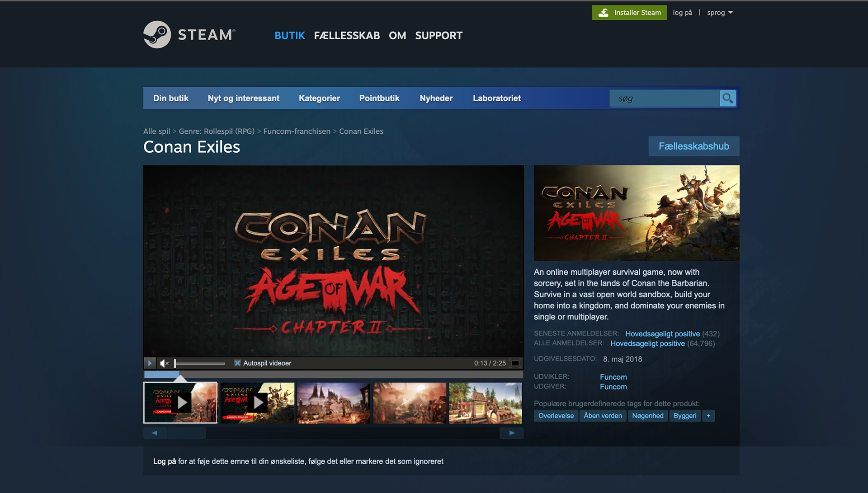Image resolution: width=868 pixels, height=493 pixels.
Task: Select the Overlevelse tag
Action: tap(556, 416)
